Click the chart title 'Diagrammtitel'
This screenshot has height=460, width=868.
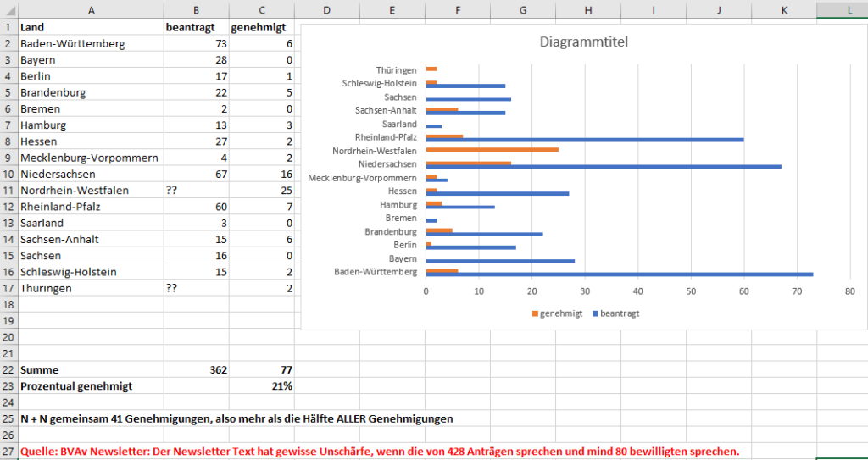point(584,42)
